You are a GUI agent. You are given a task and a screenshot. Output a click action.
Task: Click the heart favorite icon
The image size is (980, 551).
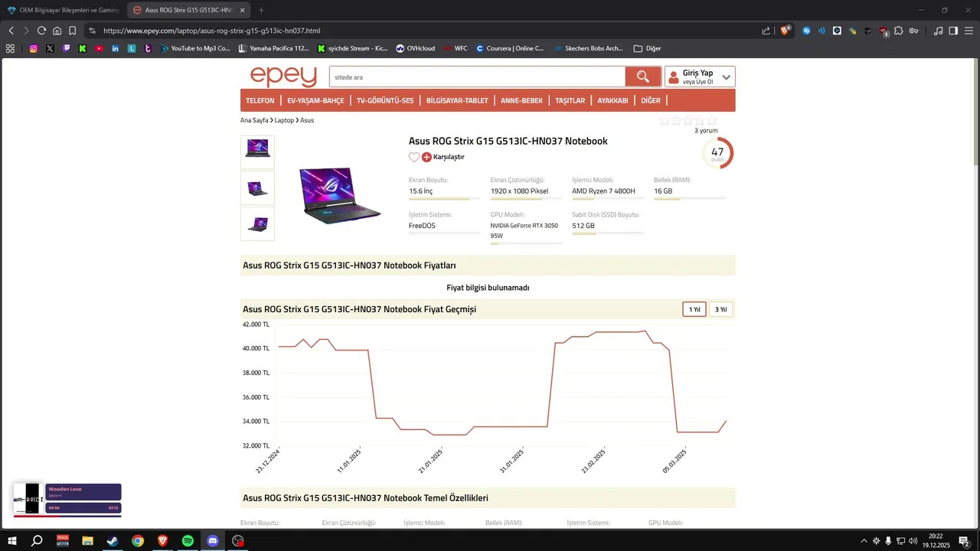pyautogui.click(x=414, y=157)
